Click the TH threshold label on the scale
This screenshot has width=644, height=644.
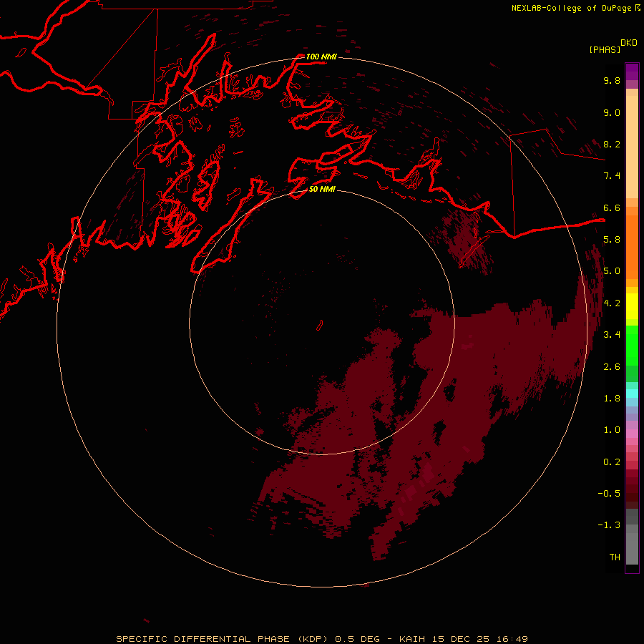point(615,557)
